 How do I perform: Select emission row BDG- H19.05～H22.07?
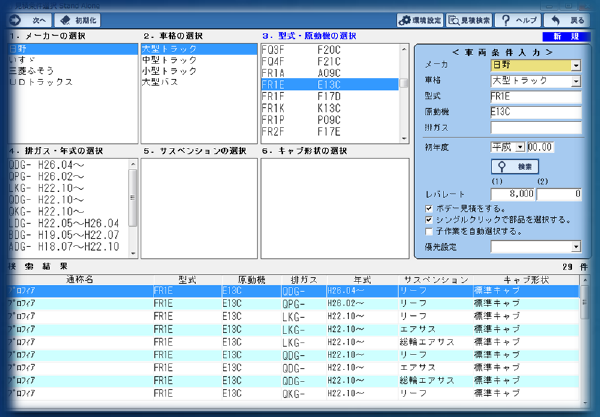click(x=69, y=235)
